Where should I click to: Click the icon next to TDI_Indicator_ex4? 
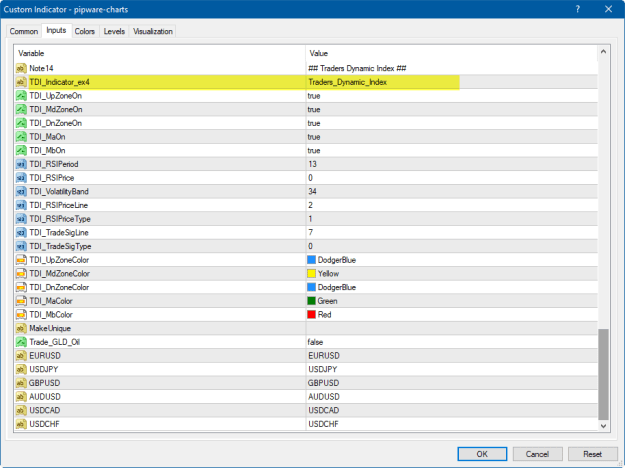pyautogui.click(x=21, y=82)
